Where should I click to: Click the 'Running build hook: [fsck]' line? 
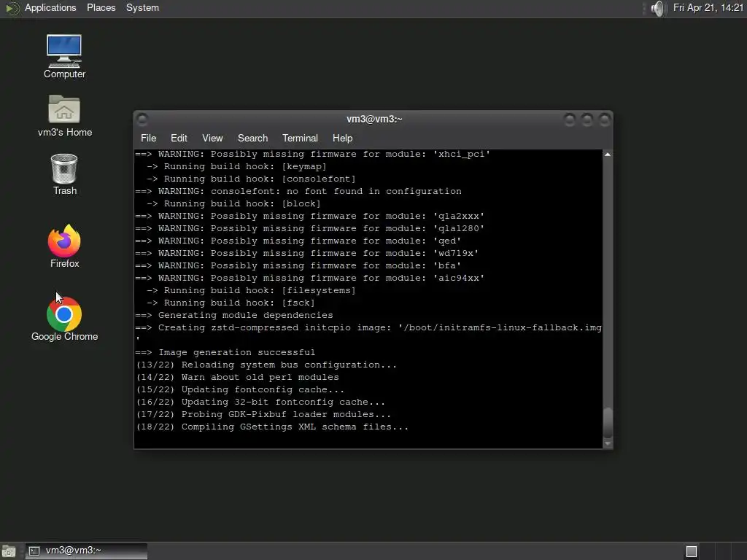231,303
